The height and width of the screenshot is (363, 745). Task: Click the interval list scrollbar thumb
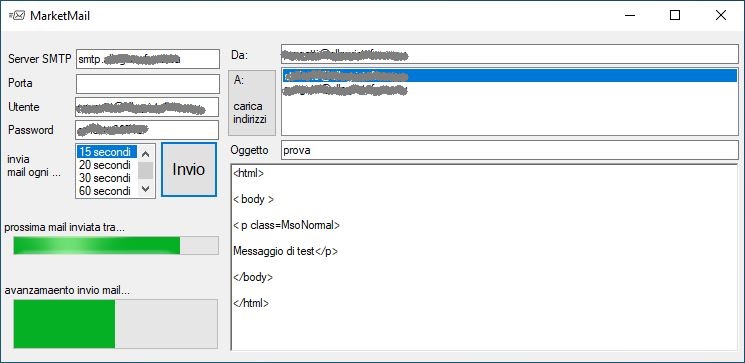(x=146, y=171)
